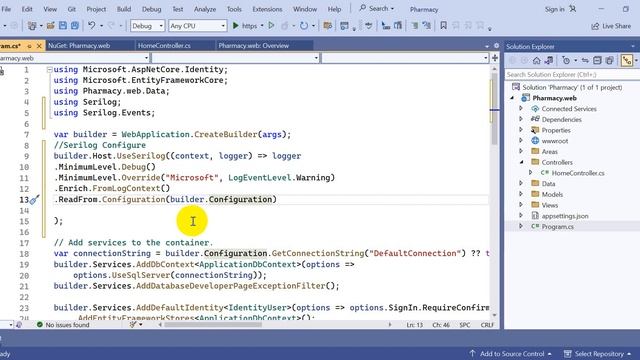Click the account icon next to Sign in
The height and width of the screenshot is (360, 640).
point(573,9)
